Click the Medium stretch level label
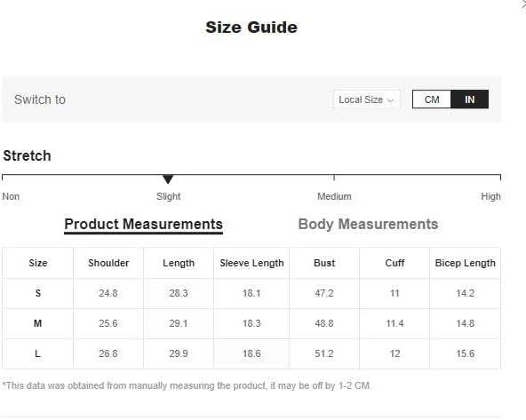This screenshot has width=526, height=420. pyautogui.click(x=334, y=196)
